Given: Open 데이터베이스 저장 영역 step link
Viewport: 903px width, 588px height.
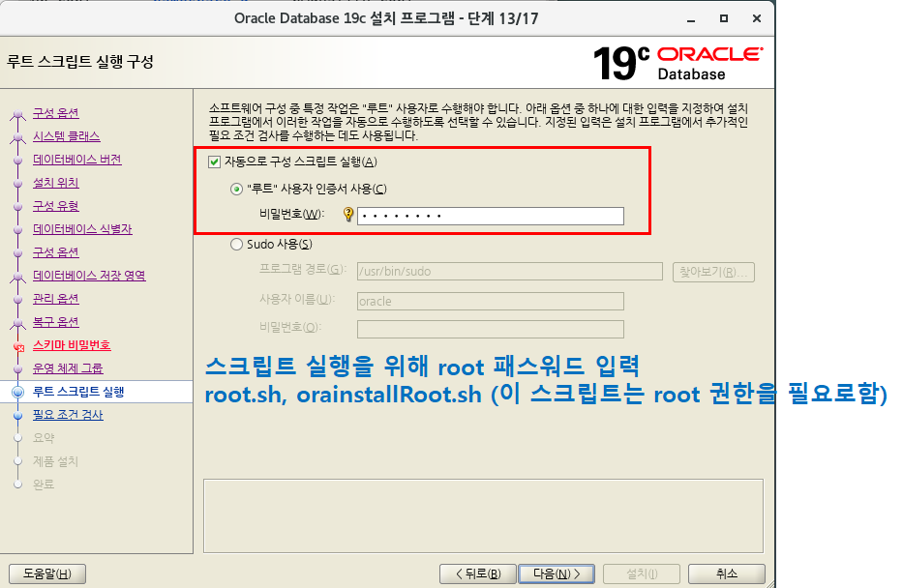Looking at the screenshot, I should pos(89,276).
